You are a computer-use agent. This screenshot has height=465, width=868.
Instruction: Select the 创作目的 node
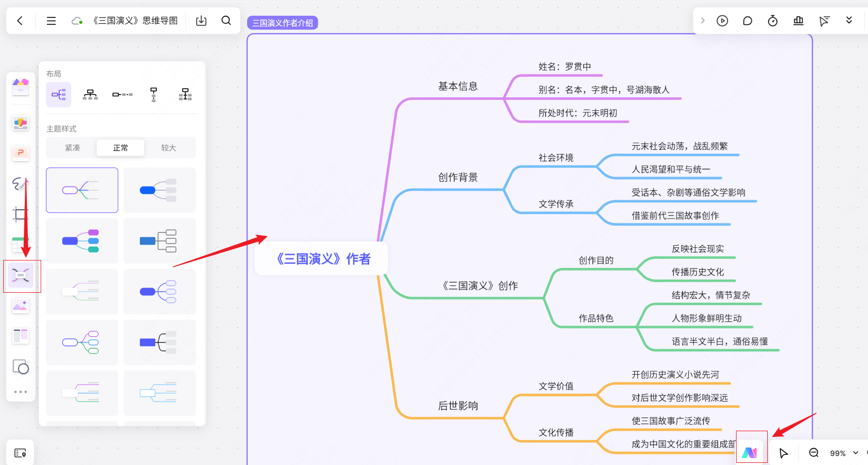point(596,260)
